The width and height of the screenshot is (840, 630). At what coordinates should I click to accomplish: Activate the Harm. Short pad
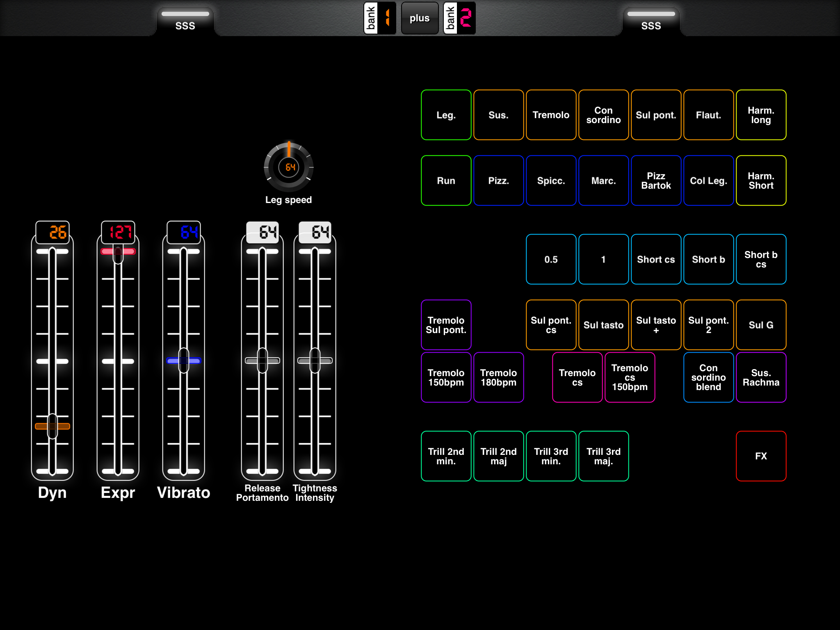click(761, 180)
